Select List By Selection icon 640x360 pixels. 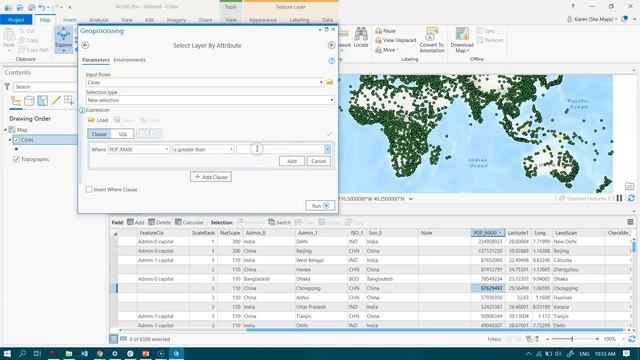42,100
